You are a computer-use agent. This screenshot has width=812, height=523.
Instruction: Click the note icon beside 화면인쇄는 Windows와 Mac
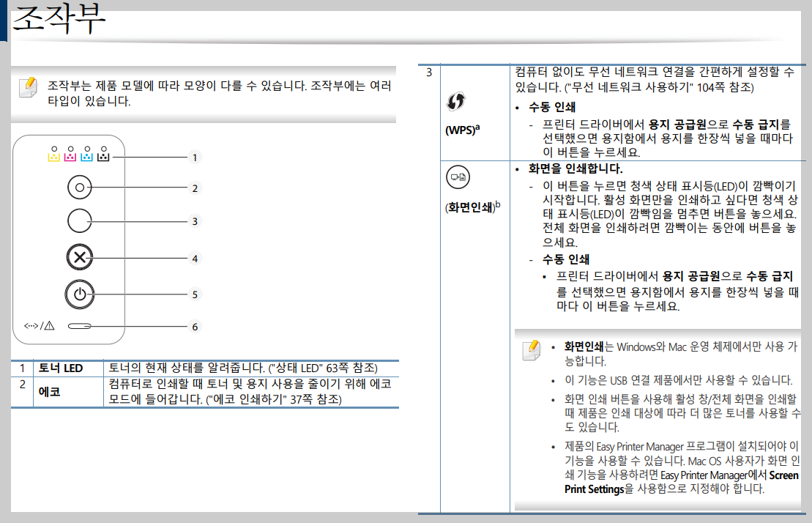[532, 350]
